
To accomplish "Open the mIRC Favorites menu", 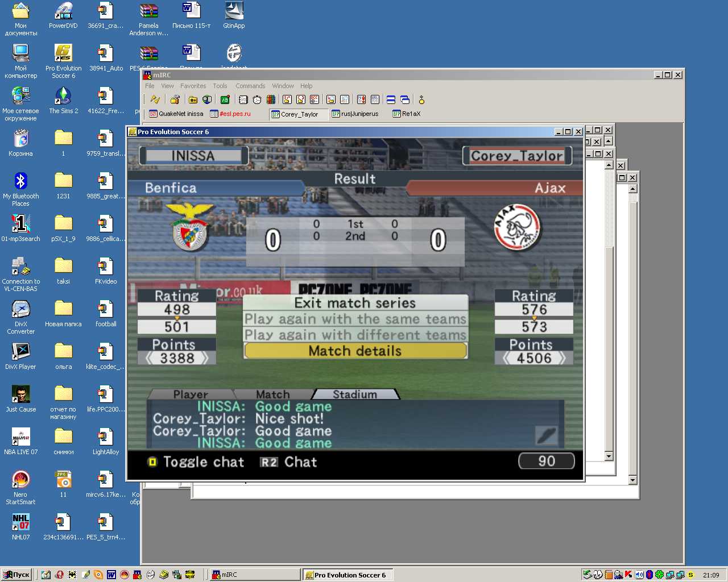I will [193, 86].
